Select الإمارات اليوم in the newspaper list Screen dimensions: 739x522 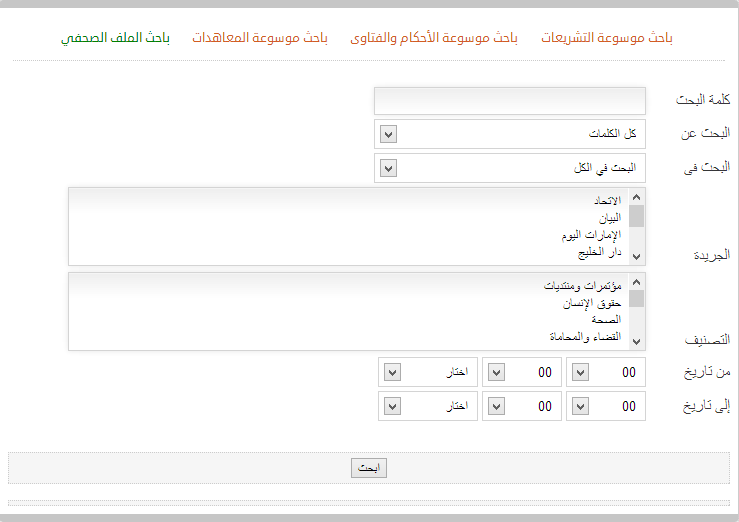point(591,235)
